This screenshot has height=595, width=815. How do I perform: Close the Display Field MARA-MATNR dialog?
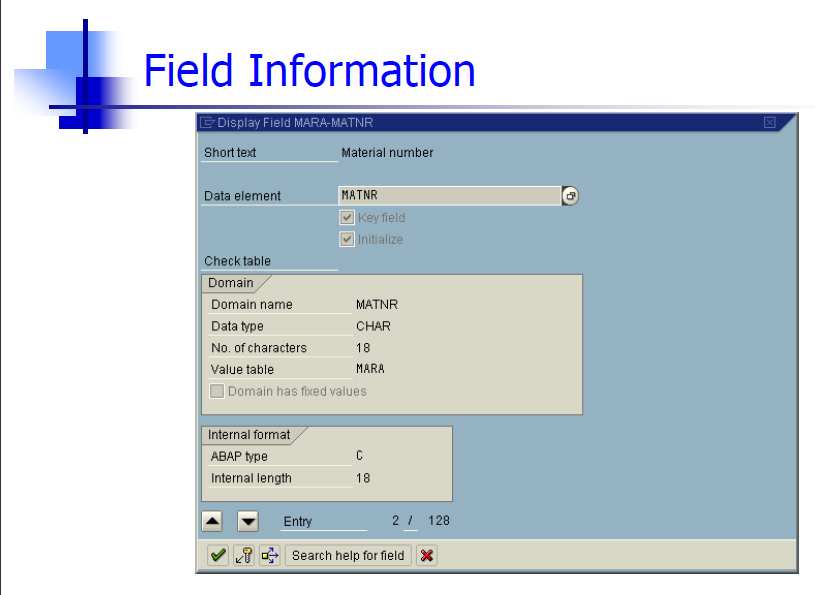[770, 122]
